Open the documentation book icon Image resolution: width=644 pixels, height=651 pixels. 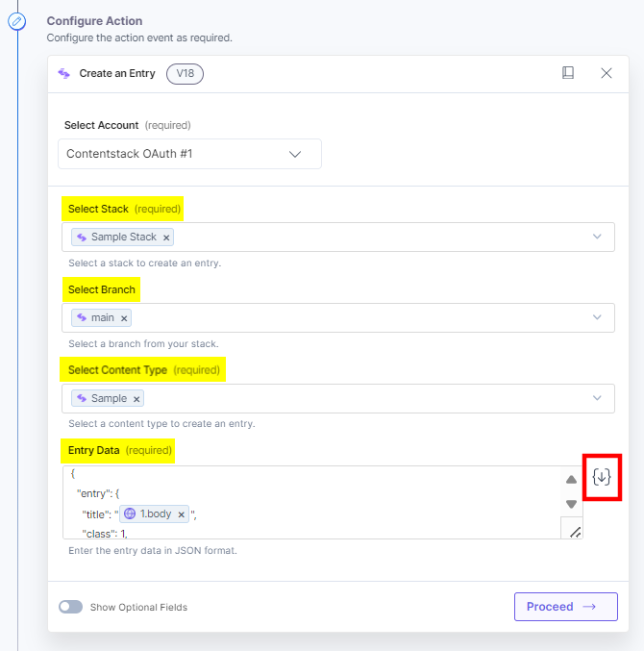(x=568, y=73)
